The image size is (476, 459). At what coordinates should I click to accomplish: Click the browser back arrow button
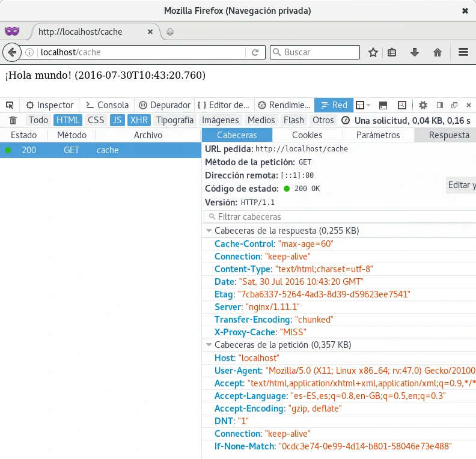tap(11, 52)
